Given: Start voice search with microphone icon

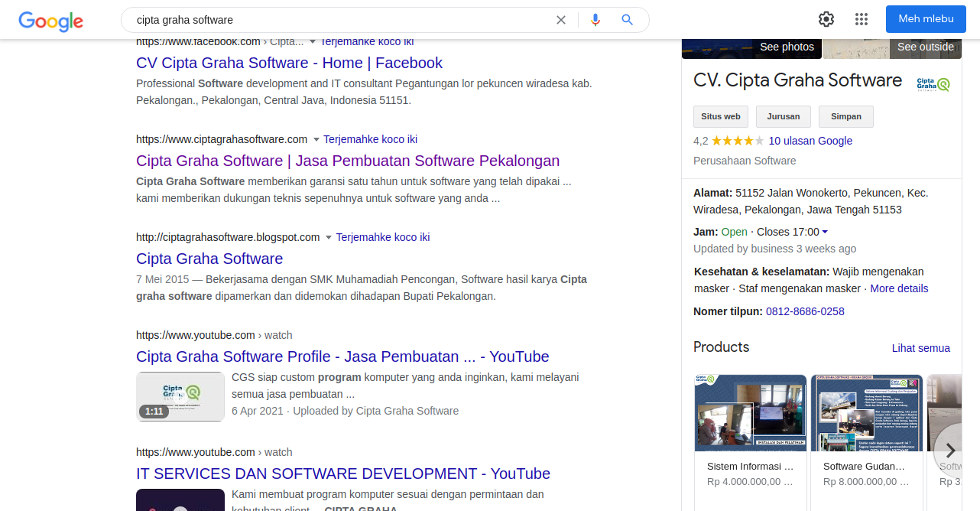Looking at the screenshot, I should click(595, 20).
